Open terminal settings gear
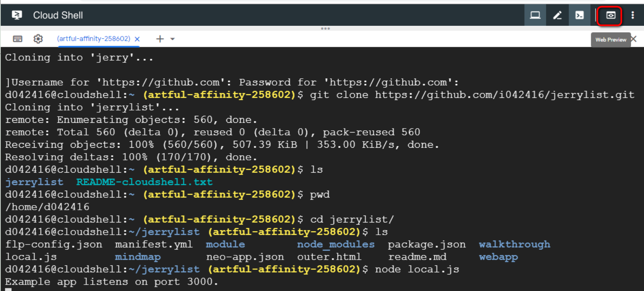Viewport: 644px width, 291px height. pos(38,39)
